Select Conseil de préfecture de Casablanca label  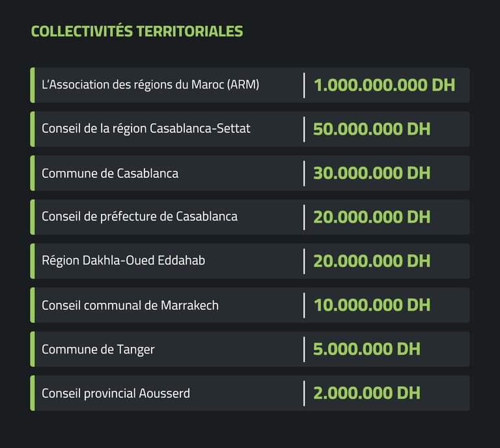[139, 216]
